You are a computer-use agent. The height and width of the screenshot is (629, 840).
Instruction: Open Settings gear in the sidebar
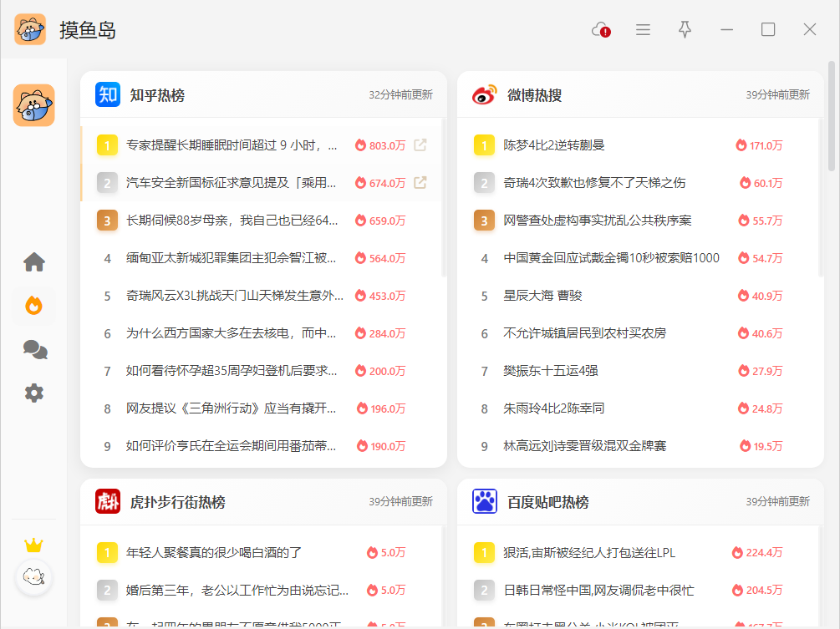tap(34, 393)
